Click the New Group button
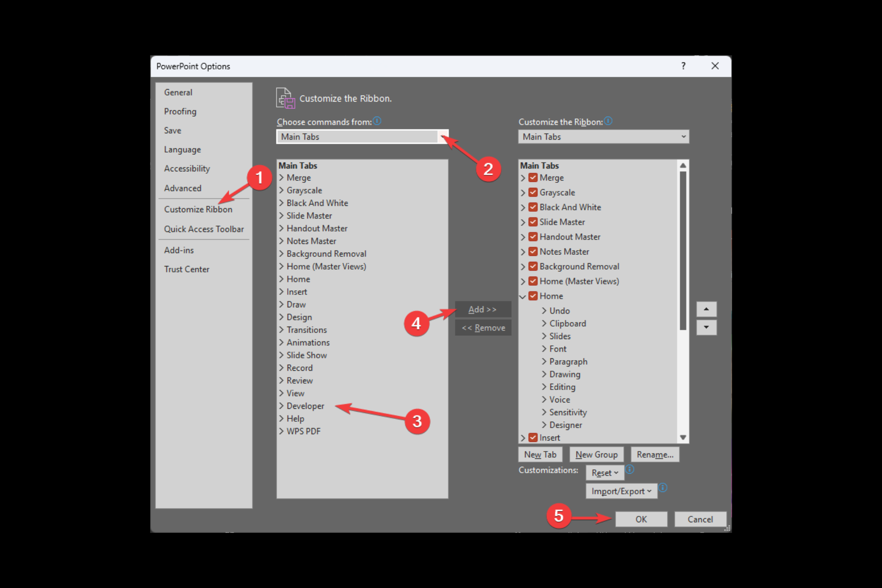 (596, 454)
